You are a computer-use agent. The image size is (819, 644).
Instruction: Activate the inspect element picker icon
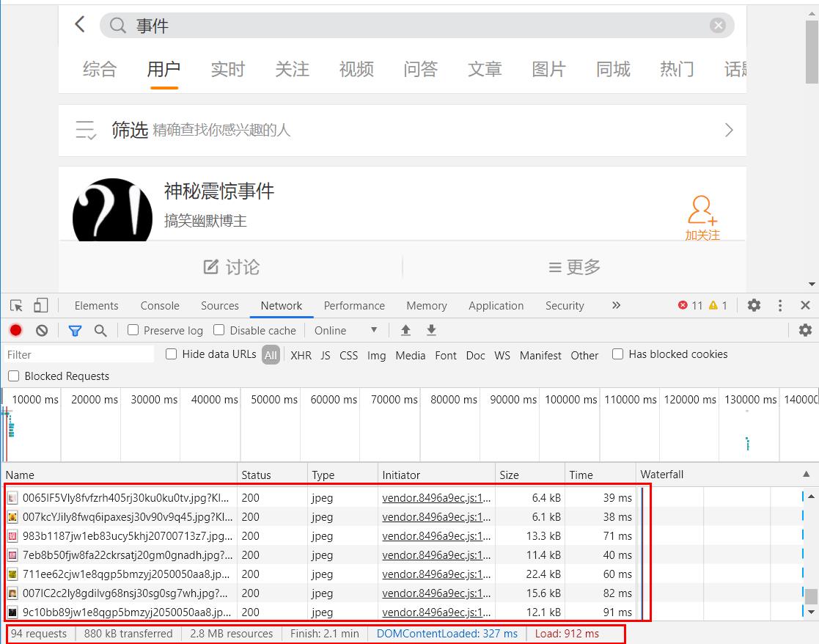16,306
